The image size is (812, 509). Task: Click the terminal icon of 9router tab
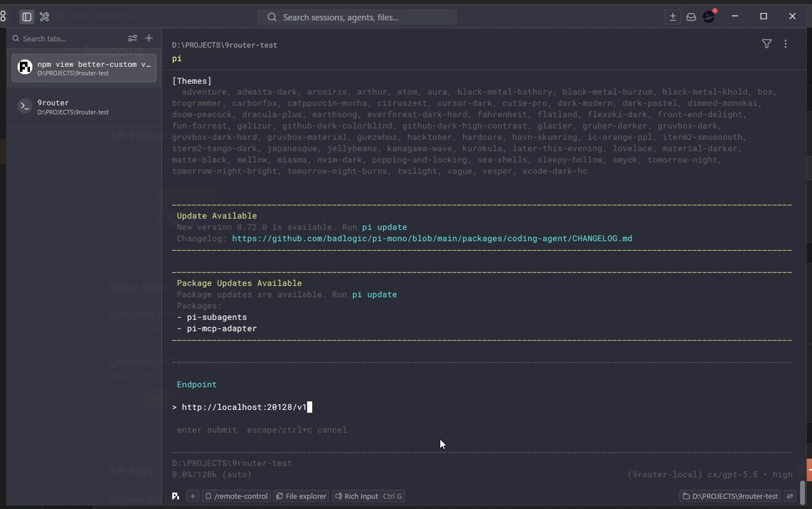(x=24, y=106)
